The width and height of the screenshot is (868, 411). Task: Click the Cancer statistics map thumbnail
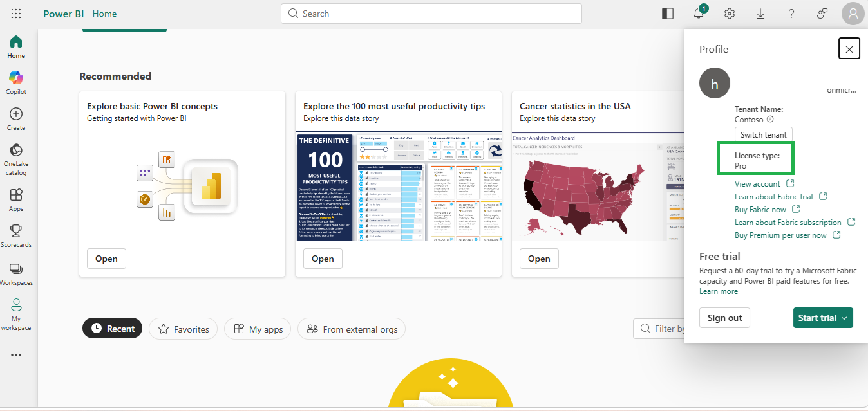(598, 187)
